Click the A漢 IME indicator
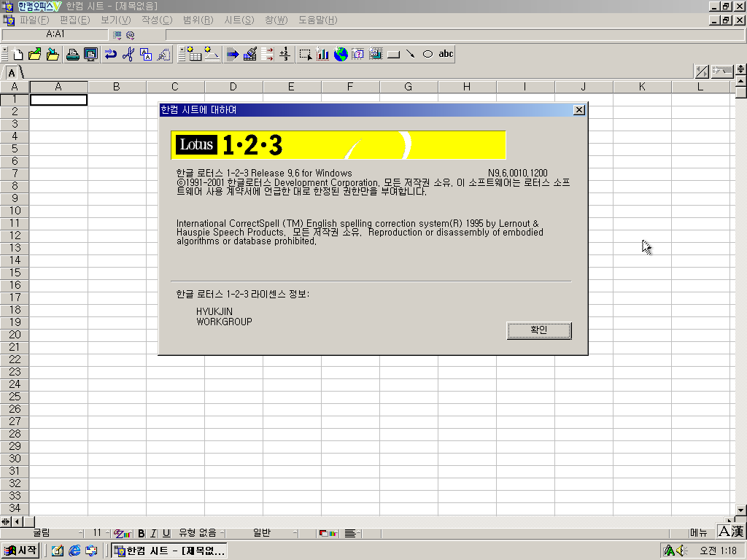 point(731,532)
